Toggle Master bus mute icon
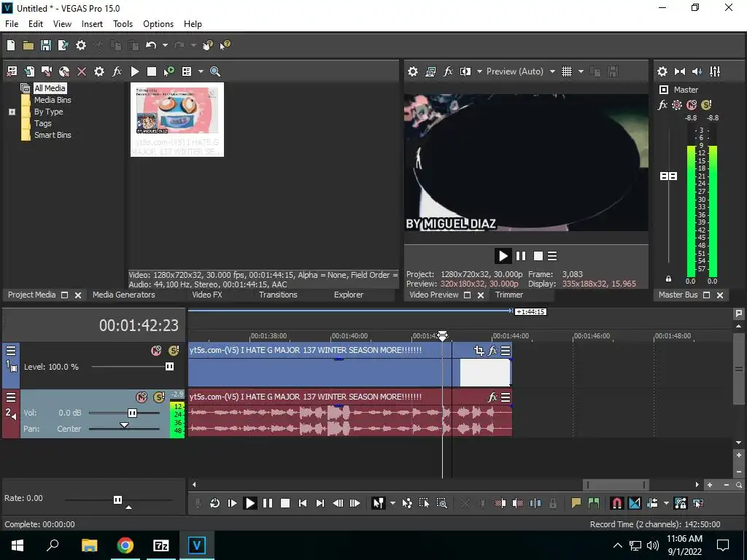This screenshot has width=747, height=560. (x=692, y=105)
